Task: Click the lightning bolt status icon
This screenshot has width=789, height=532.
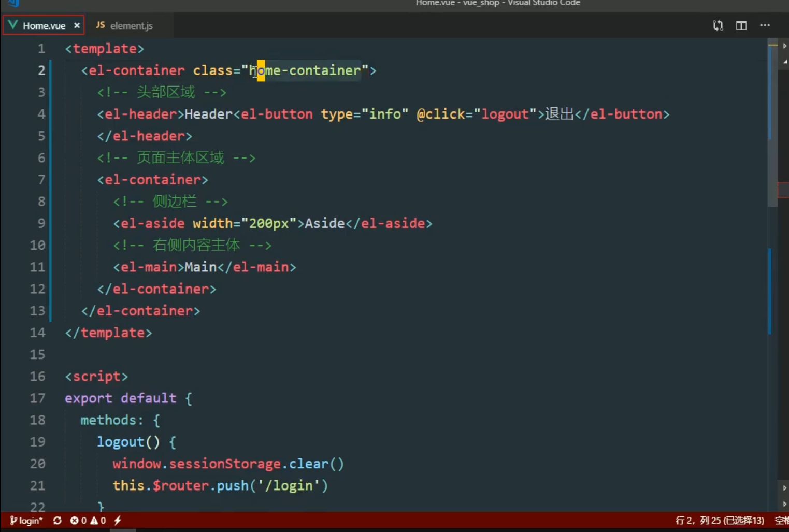Action: point(118,520)
